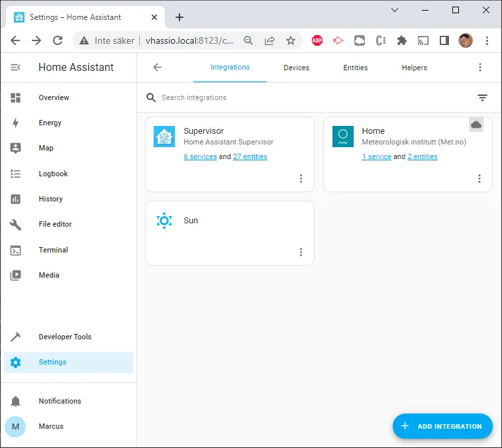The height and width of the screenshot is (448, 502).
Task: Toggle the browser side panel icon
Action: [x=444, y=40]
